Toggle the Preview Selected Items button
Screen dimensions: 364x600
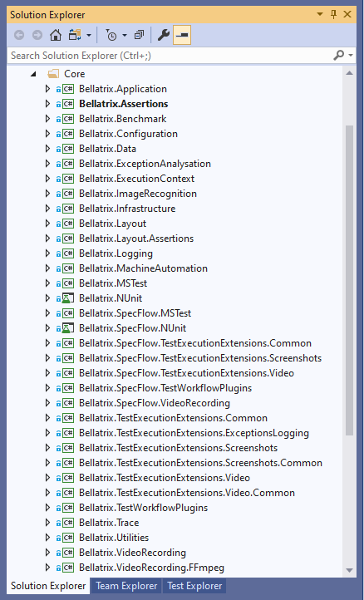[x=182, y=35]
